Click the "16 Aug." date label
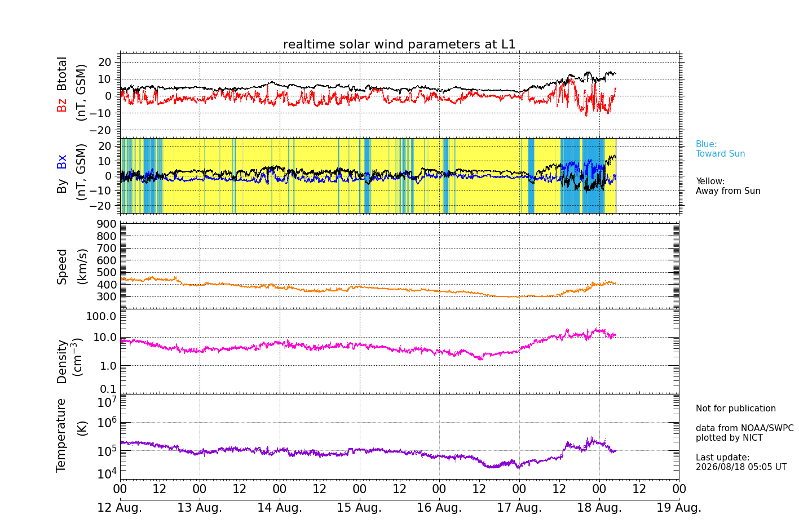The image size is (799, 532). tap(439, 508)
